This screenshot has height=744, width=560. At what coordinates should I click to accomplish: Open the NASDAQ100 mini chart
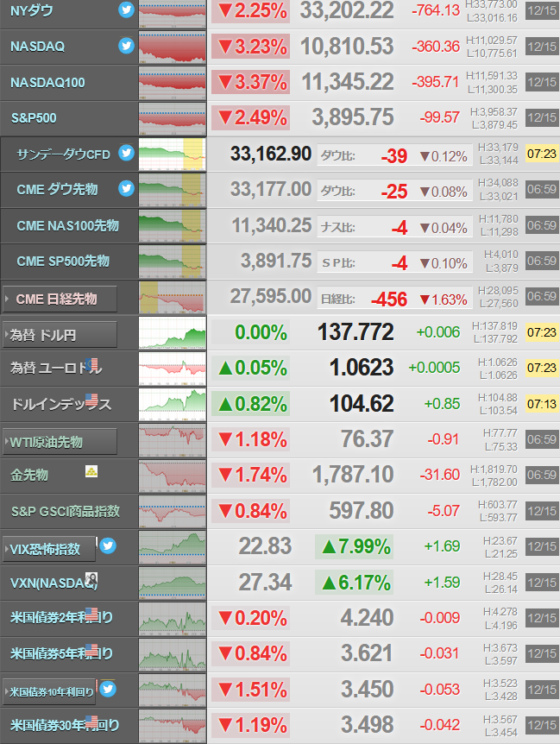click(173, 83)
